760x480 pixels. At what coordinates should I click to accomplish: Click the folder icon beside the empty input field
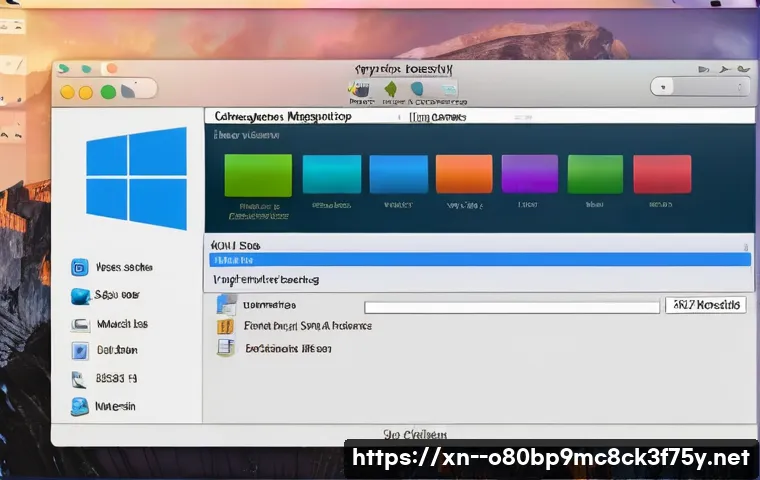coord(226,304)
